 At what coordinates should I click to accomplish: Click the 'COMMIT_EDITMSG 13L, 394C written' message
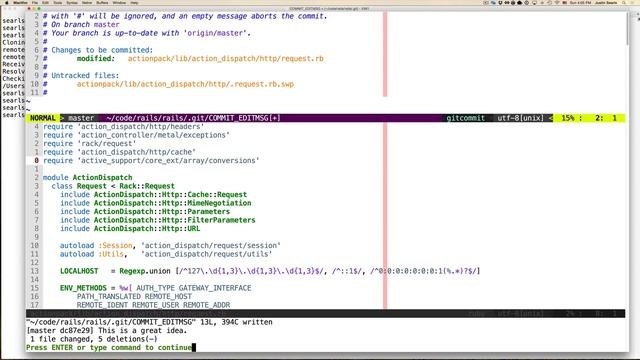click(x=149, y=322)
